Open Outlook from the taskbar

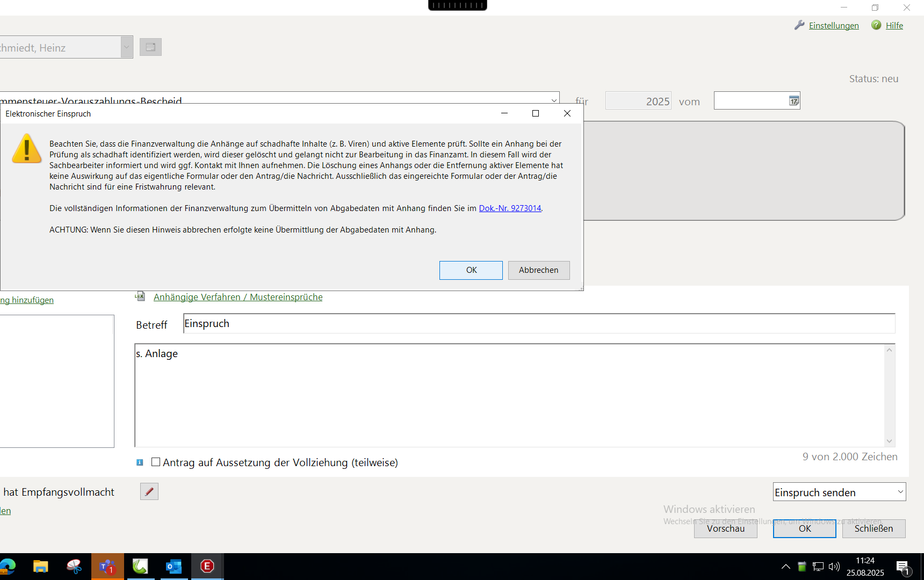(174, 567)
